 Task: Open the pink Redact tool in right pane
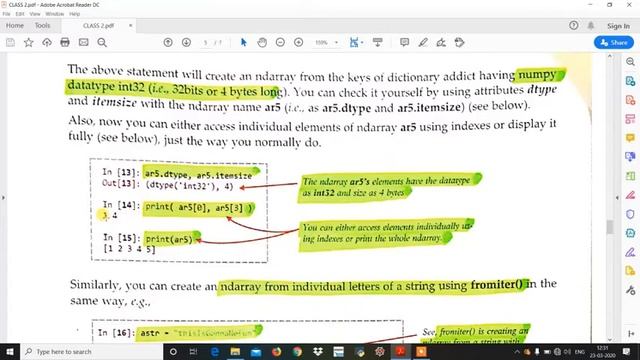(630, 195)
